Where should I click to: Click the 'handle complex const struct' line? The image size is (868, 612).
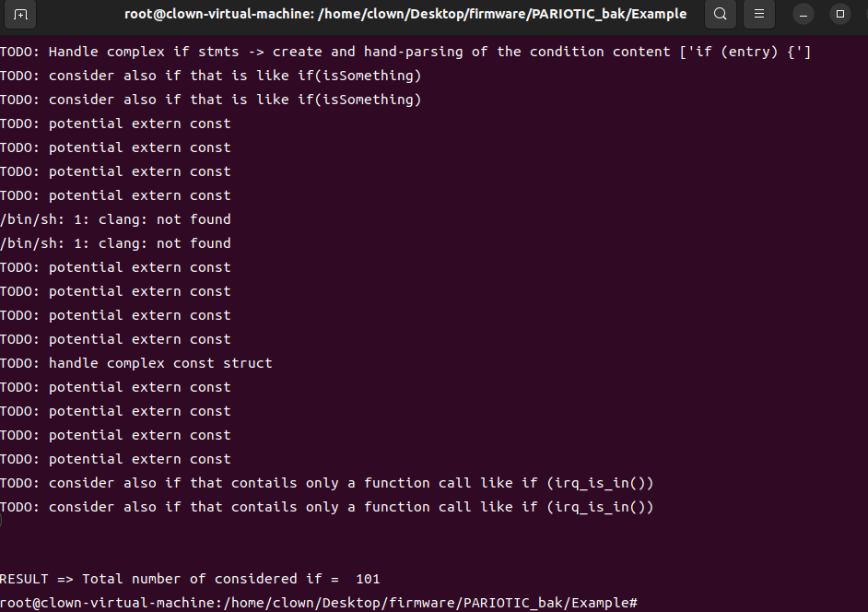coord(136,363)
